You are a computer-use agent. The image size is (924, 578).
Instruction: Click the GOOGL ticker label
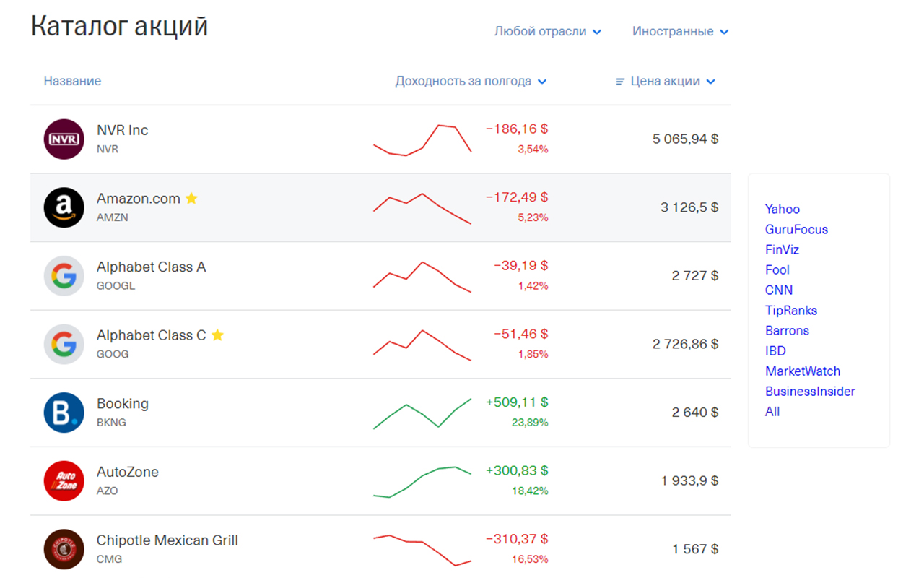[x=115, y=285]
